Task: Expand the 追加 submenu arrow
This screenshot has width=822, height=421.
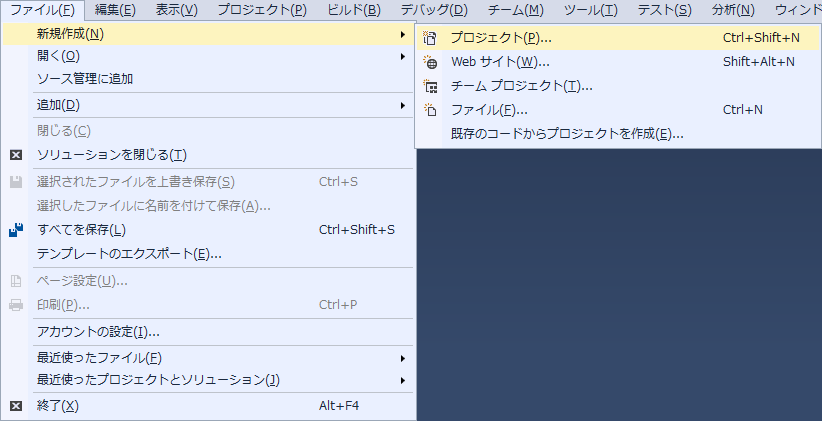Action: (x=402, y=105)
